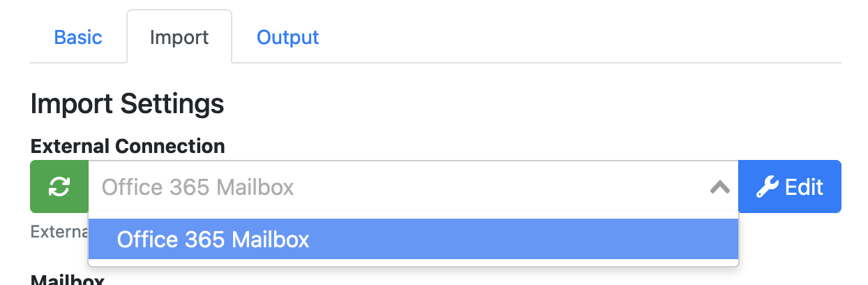Click the External Connection field label

[x=127, y=146]
